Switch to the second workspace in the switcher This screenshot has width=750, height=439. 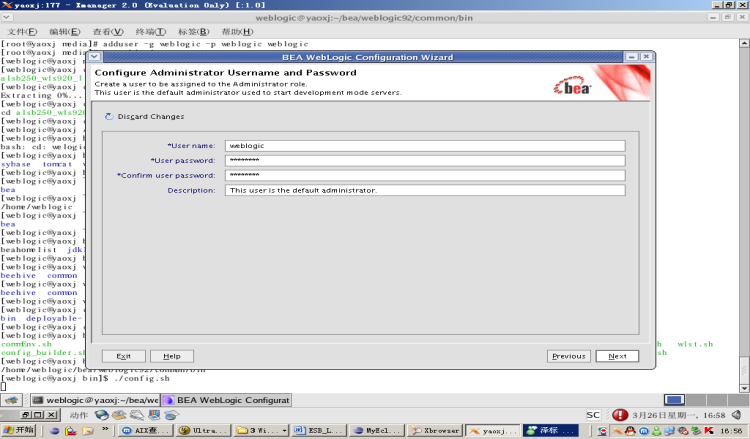coord(696,400)
